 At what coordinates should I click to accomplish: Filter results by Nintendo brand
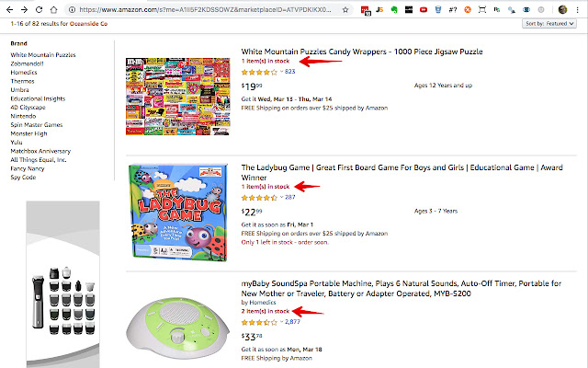click(26, 117)
